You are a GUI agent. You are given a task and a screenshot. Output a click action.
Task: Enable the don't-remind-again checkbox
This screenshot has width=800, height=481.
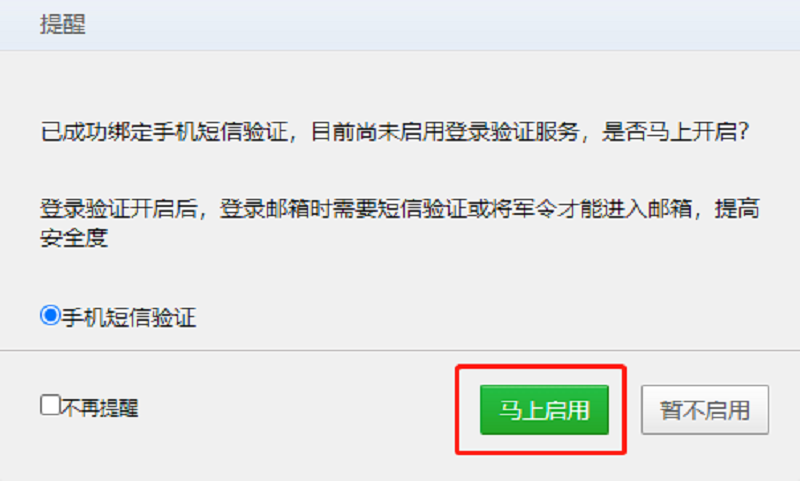coord(51,405)
